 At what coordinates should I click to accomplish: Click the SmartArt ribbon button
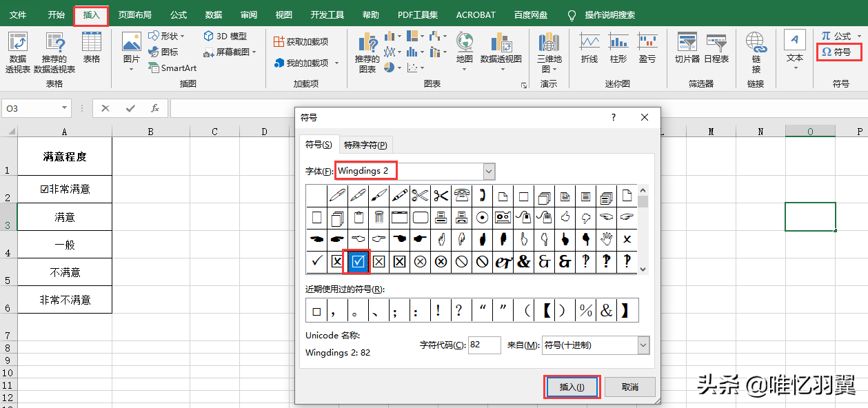point(172,68)
